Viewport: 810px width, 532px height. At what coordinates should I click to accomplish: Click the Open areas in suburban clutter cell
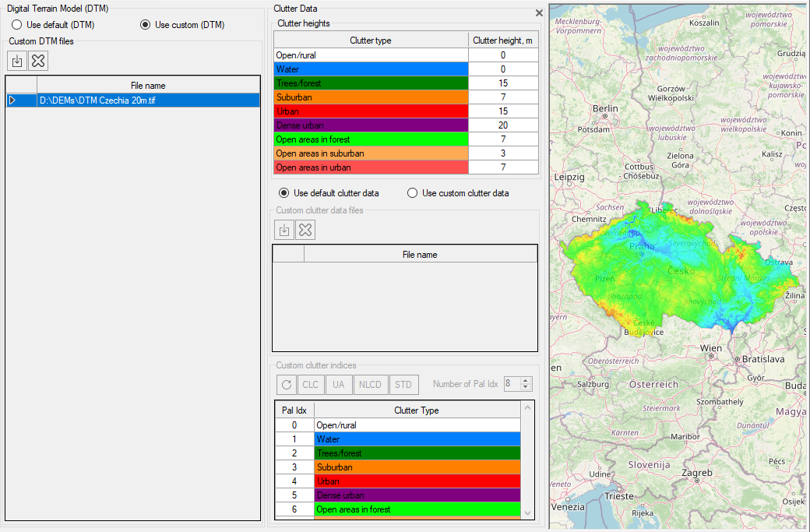click(371, 153)
